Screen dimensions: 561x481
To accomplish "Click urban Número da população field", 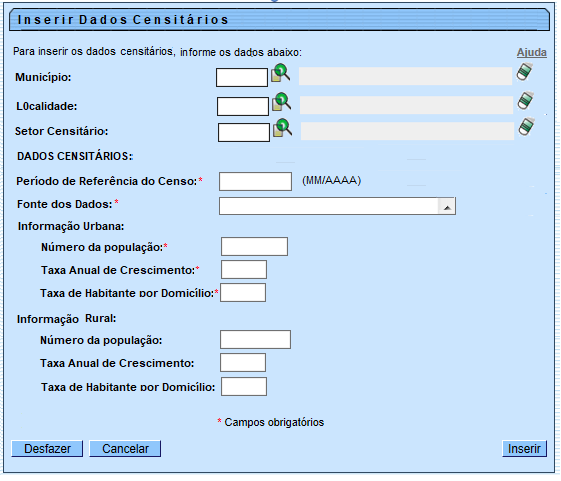I will 254,247.
